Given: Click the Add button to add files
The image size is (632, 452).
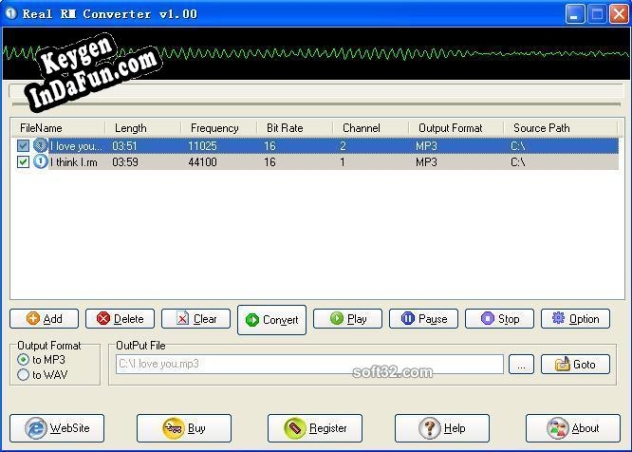Looking at the screenshot, I should pyautogui.click(x=44, y=319).
